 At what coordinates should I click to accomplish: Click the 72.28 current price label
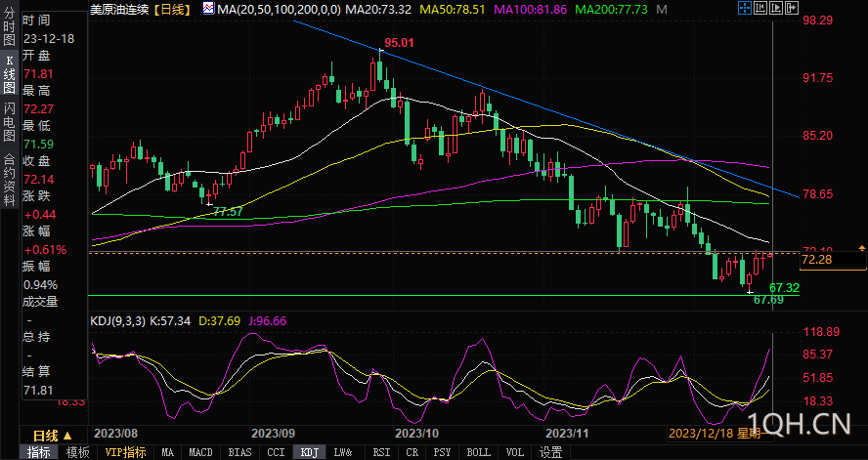(816, 260)
